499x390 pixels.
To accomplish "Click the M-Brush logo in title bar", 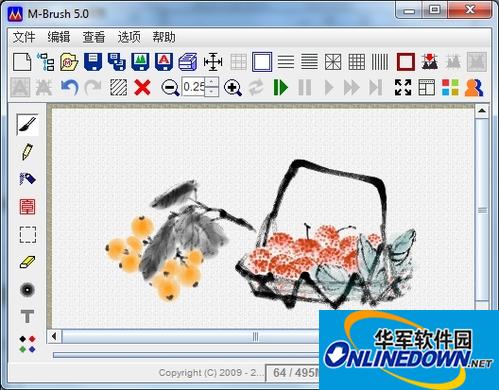I will (15, 14).
